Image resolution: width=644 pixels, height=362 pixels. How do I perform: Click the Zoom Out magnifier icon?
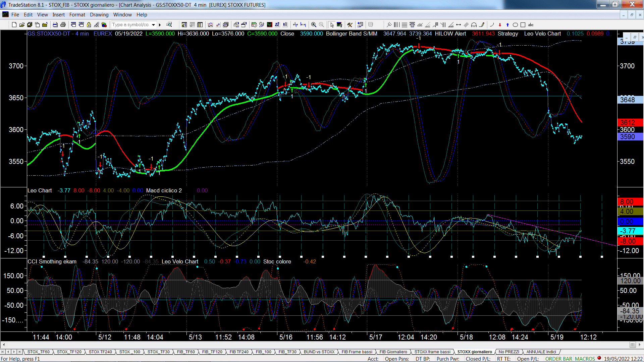pyautogui.click(x=321, y=25)
